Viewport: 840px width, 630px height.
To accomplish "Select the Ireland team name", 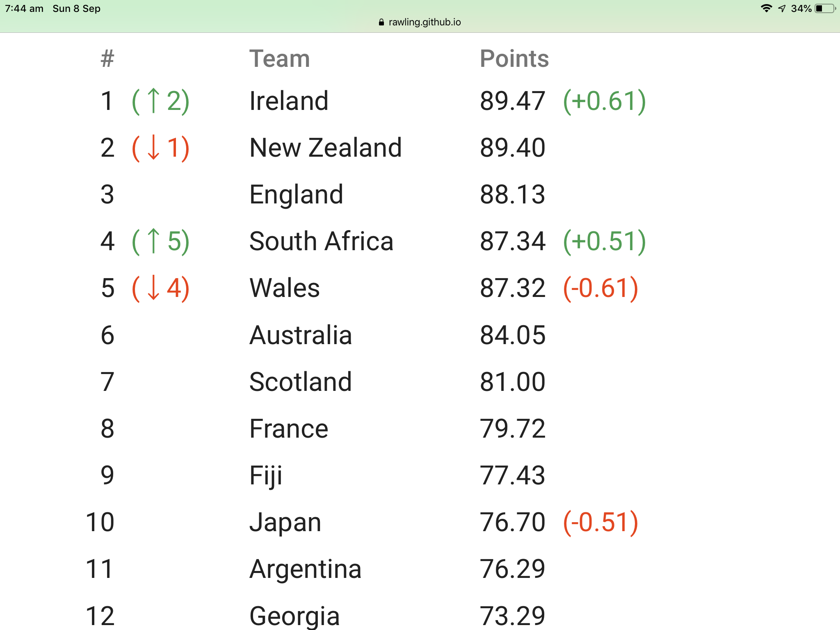I will (x=289, y=101).
